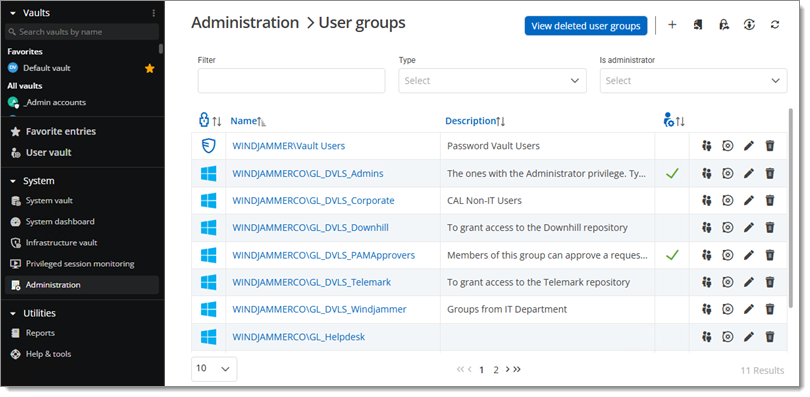Screen dimensions: 810x397
Task: Click the circular permissions icon for WINDJAMMERCO\GL_DVLS_Telemark
Action: [727, 282]
